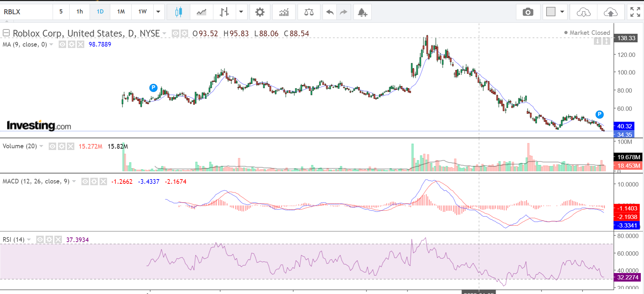Click the 19.678M volume axis label
This screenshot has height=294, width=644.
click(629, 157)
